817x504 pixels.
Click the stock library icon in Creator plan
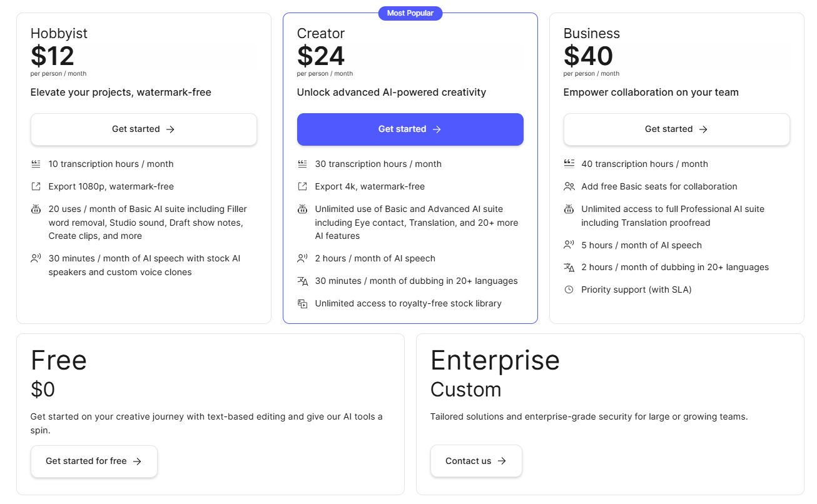click(302, 303)
